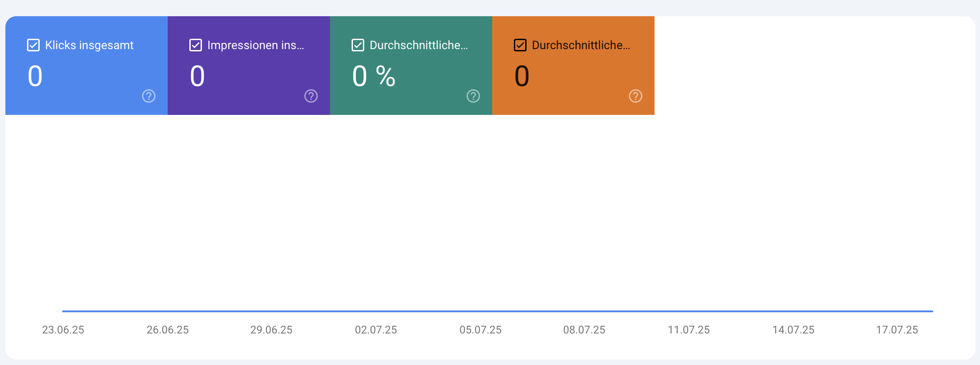The width and height of the screenshot is (980, 365).
Task: Click help icon on orange Durchschnittliche card
Action: [636, 96]
